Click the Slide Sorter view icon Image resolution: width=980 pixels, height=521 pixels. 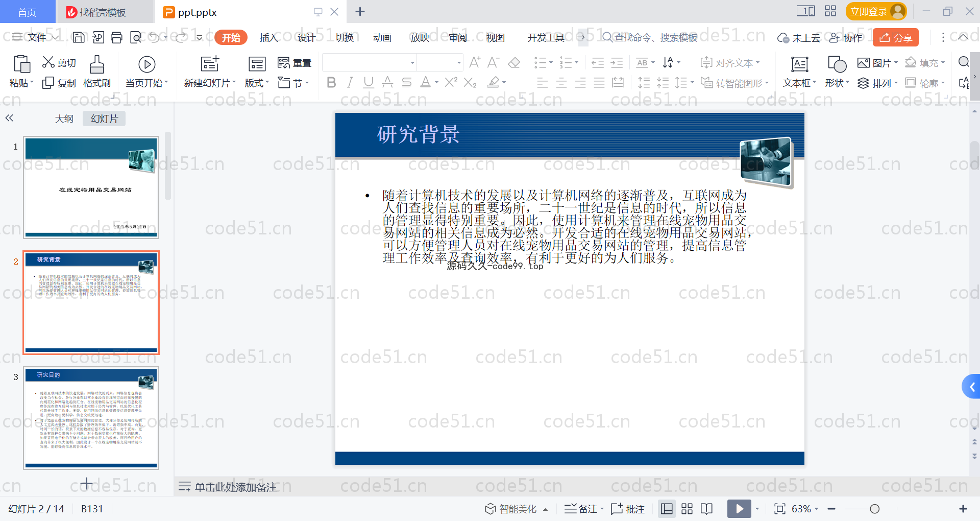pyautogui.click(x=687, y=509)
